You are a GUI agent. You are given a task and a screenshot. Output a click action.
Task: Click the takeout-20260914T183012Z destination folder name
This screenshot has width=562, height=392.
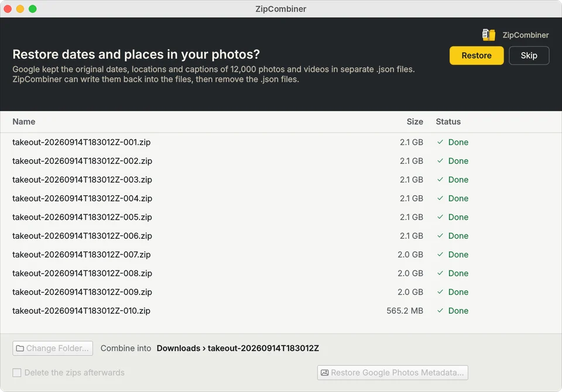coord(263,348)
